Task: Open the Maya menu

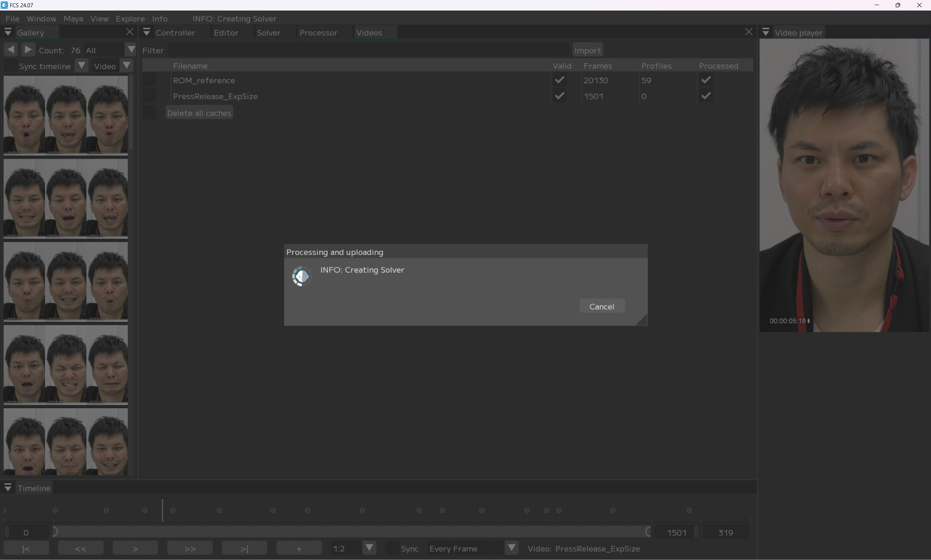Action: [73, 19]
